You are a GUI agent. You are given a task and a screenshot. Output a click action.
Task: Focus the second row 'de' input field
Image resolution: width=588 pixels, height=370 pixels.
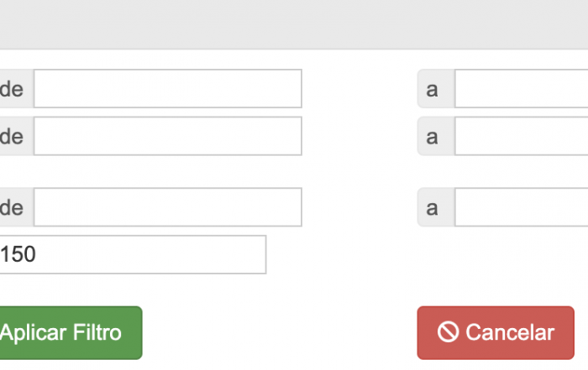point(168,136)
